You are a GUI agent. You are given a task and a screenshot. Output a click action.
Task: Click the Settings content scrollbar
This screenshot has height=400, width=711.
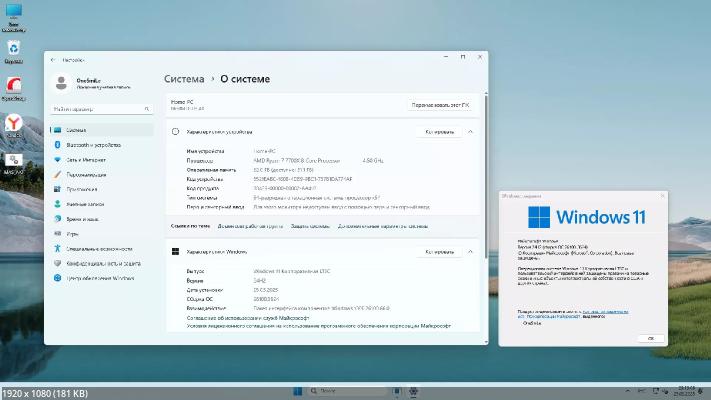pos(486,175)
